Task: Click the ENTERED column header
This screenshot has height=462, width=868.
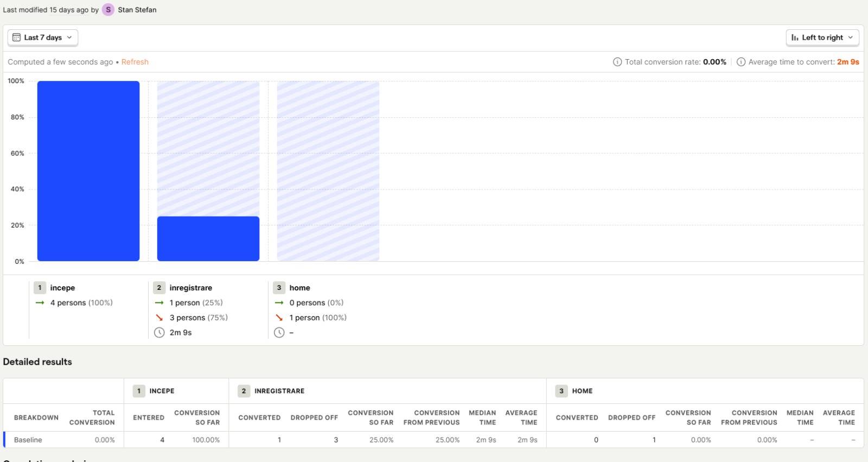Action: [149, 417]
